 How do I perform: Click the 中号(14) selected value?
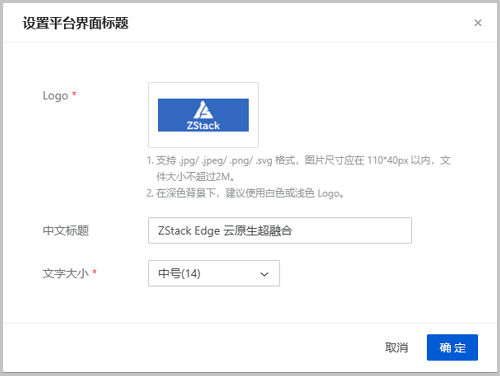click(179, 273)
